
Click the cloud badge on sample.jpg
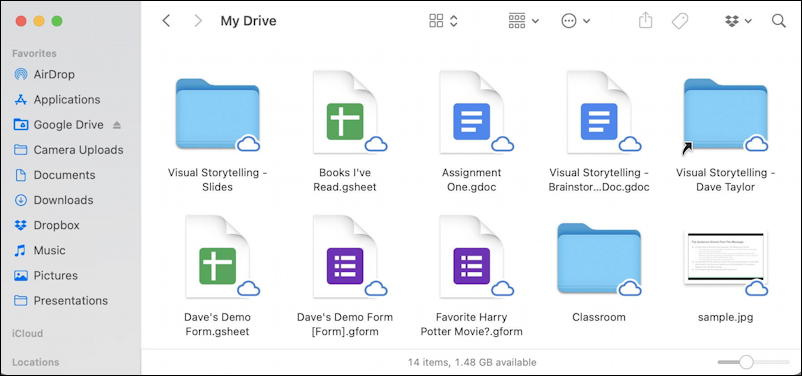coord(756,289)
